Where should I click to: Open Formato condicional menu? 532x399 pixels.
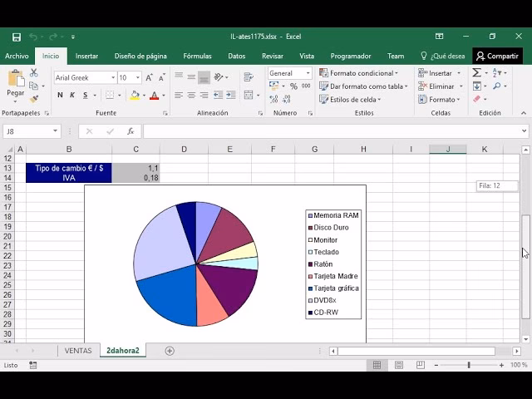point(358,73)
